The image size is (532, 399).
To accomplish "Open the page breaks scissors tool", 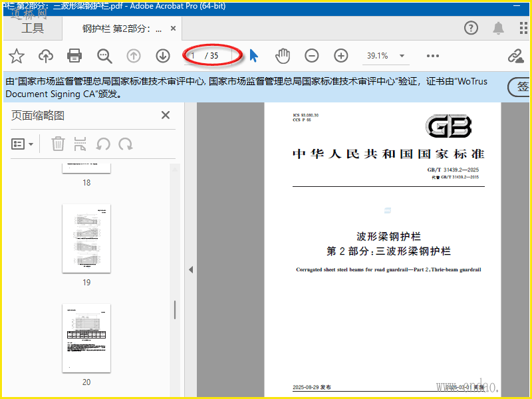I will point(80,144).
